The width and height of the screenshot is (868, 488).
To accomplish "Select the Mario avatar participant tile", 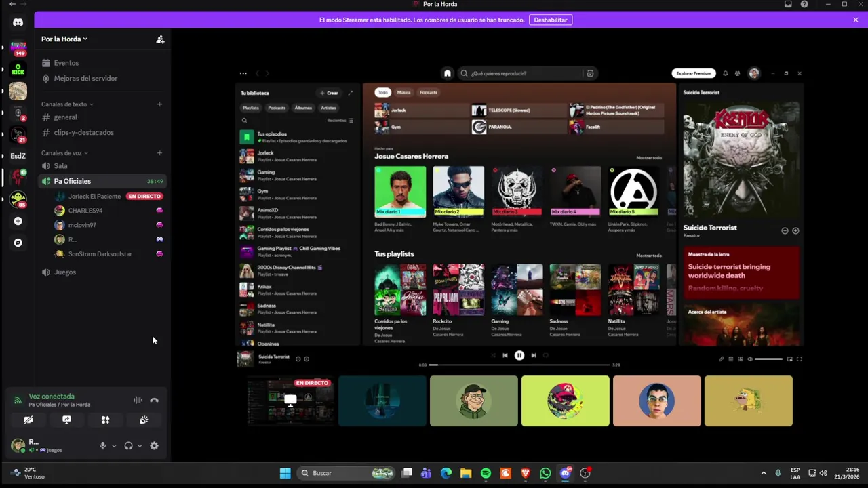I will point(566,401).
